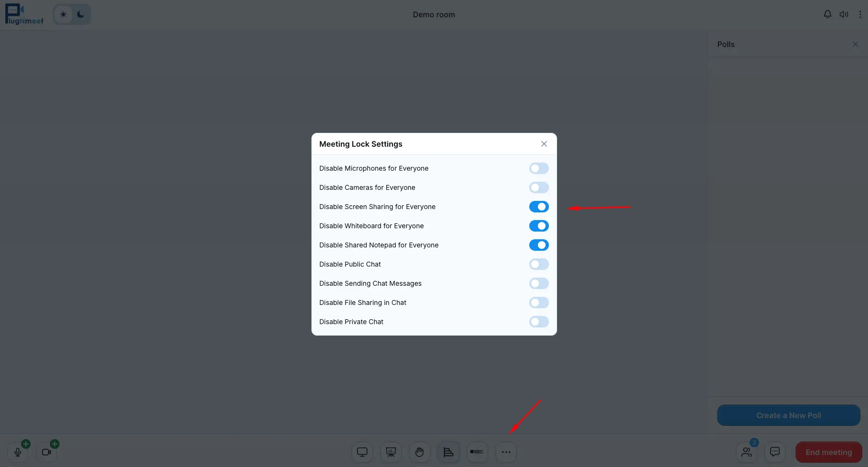Open the participants list showing 2 members
The image size is (868, 467).
click(746, 452)
